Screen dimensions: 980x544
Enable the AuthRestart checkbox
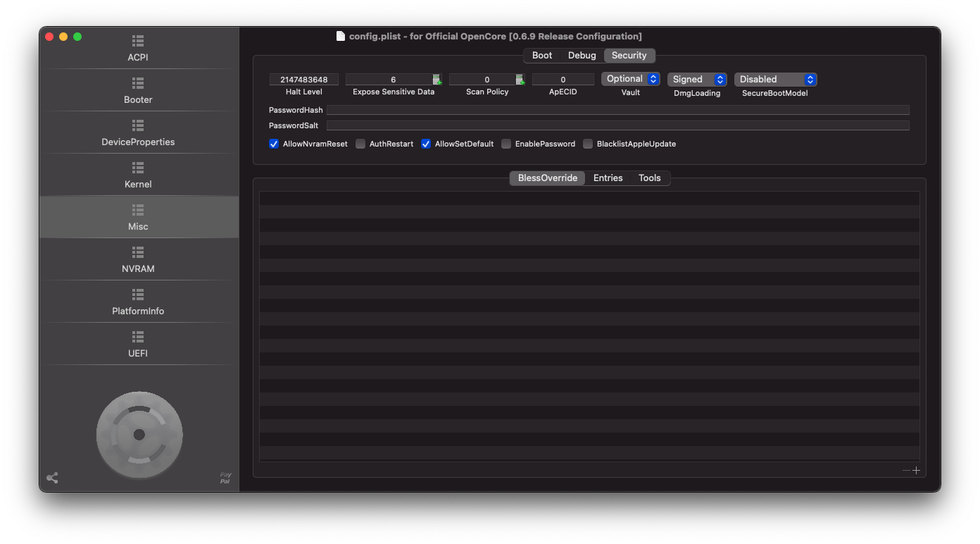(x=360, y=144)
